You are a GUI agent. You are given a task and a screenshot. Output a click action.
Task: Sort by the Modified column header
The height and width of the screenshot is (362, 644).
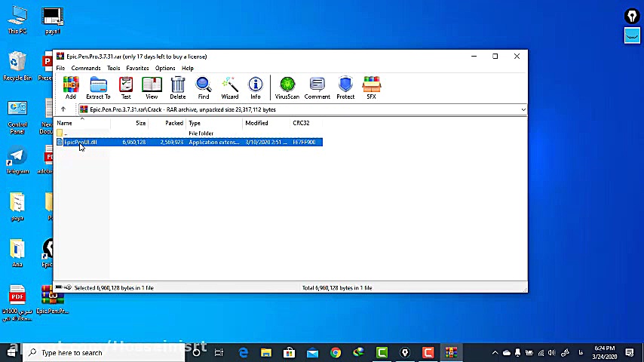point(266,123)
